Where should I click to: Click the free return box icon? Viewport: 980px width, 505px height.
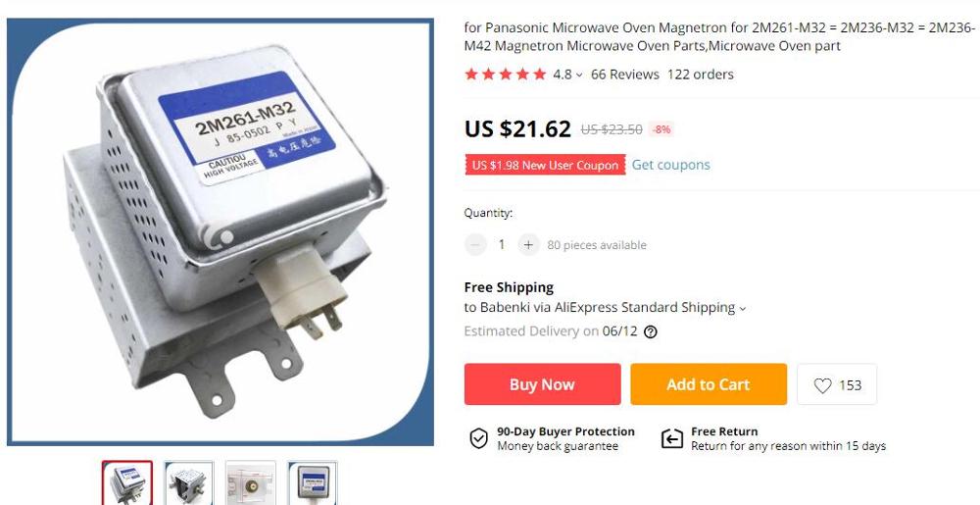pyautogui.click(x=672, y=438)
